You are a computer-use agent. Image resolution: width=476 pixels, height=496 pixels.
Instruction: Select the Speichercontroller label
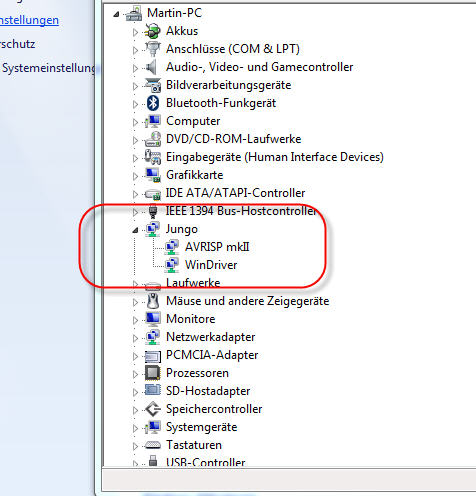tap(214, 409)
